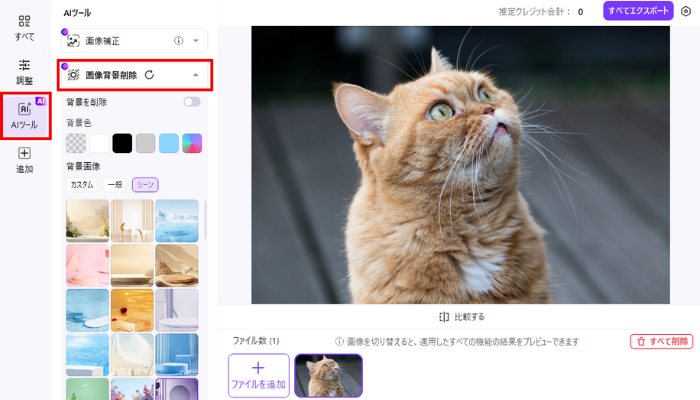Click the 比較する compare button
700x400 pixels.
click(462, 317)
